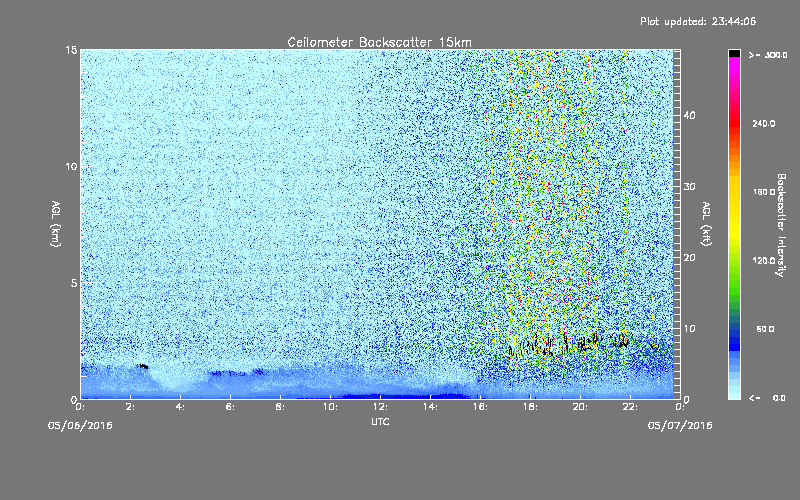Click the 40 kft tick label
Screen dimensions: 800x500
point(689,116)
